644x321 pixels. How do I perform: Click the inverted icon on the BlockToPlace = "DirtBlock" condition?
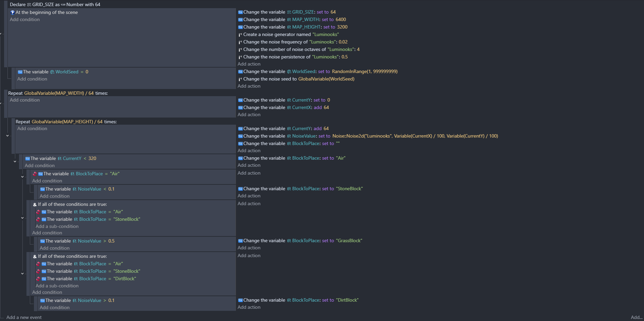pyautogui.click(x=38, y=279)
